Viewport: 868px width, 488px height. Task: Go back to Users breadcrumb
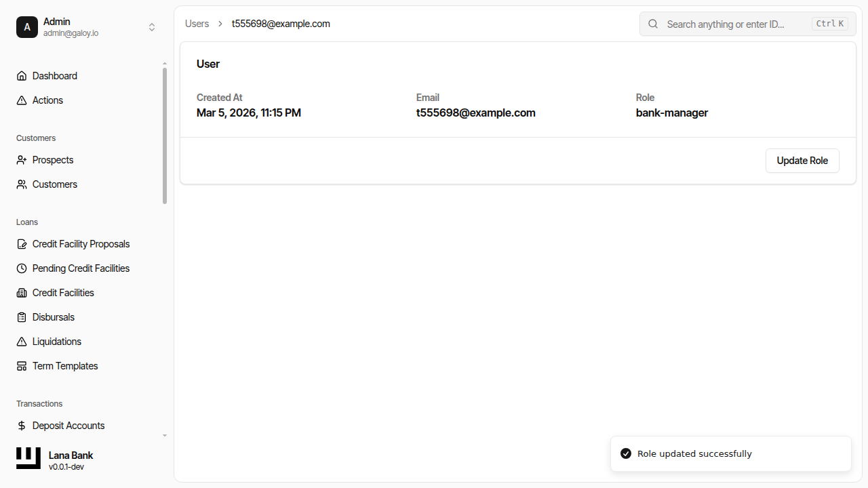[197, 24]
